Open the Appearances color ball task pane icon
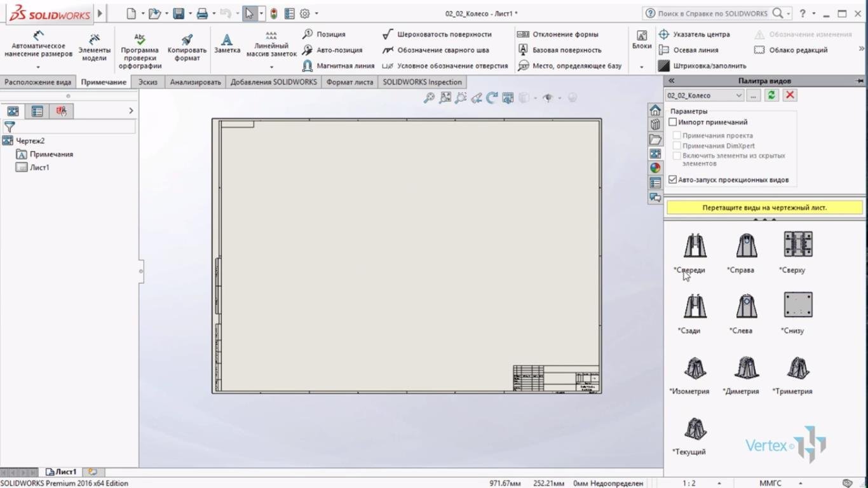Image resolution: width=868 pixels, height=488 pixels. pyautogui.click(x=655, y=168)
